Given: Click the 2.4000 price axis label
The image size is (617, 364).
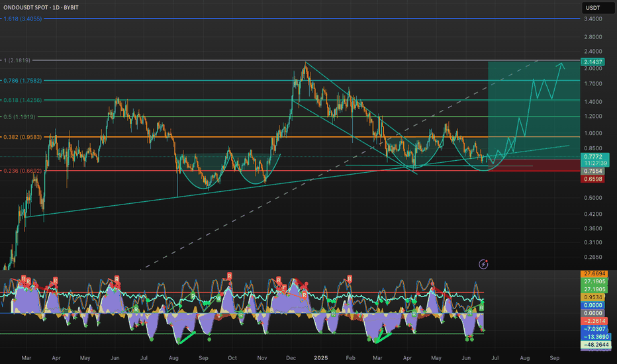Looking at the screenshot, I should pos(593,51).
